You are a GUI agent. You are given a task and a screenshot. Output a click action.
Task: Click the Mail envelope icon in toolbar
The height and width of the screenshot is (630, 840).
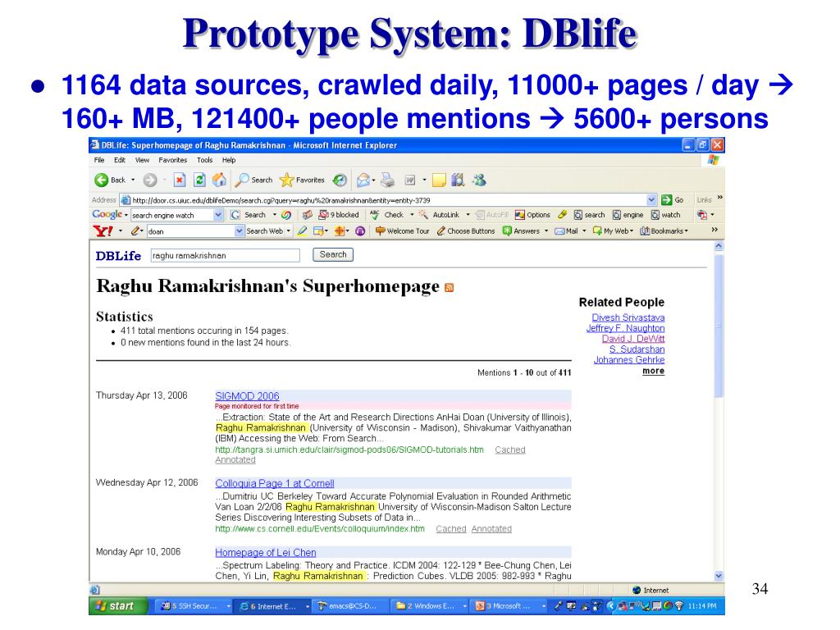point(363,180)
